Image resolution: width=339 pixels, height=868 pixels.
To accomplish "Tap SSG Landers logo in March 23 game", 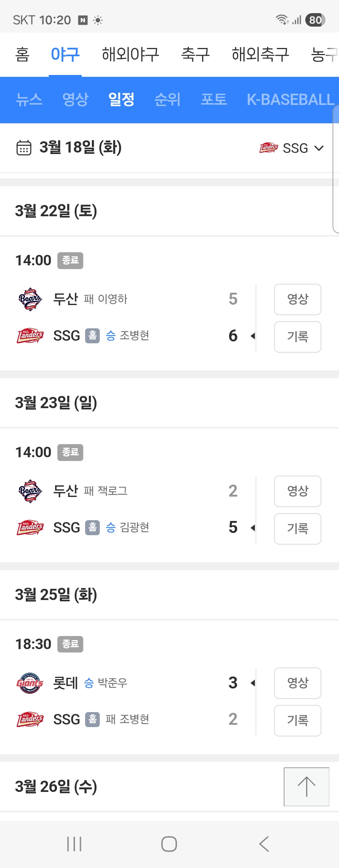I will (30, 527).
